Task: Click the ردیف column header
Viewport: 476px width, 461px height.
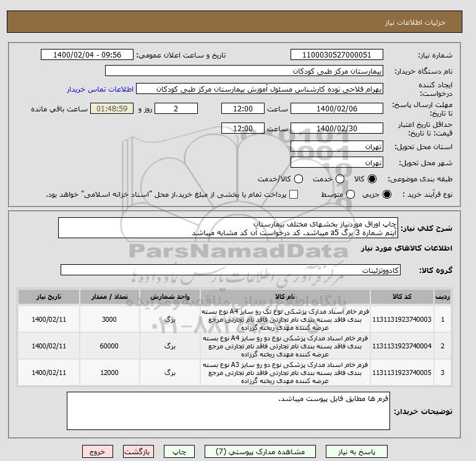Action: (x=442, y=297)
